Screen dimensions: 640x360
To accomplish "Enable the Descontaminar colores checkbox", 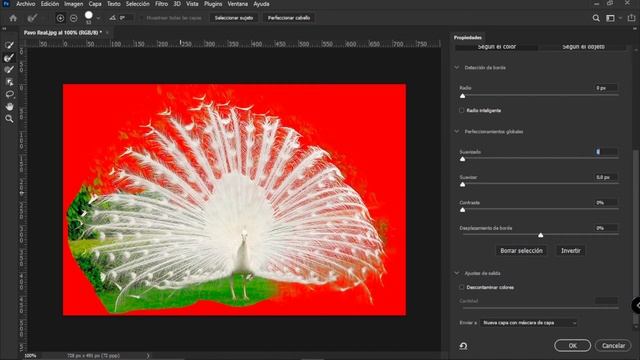I will [x=462, y=287].
